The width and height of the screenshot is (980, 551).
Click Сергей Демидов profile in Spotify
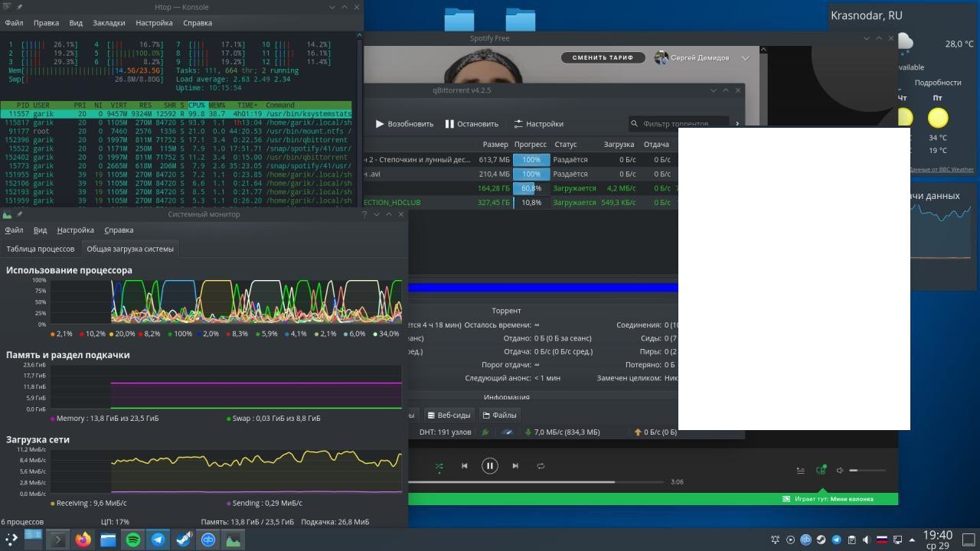[692, 57]
